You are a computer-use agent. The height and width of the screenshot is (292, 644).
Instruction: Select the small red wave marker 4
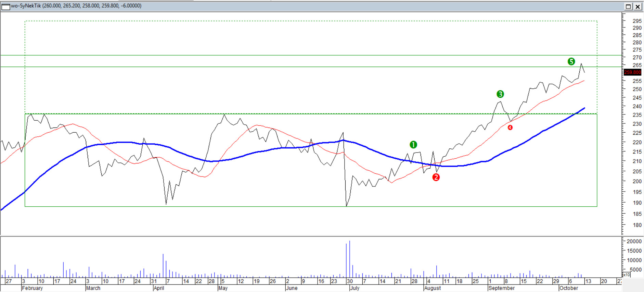pyautogui.click(x=510, y=127)
